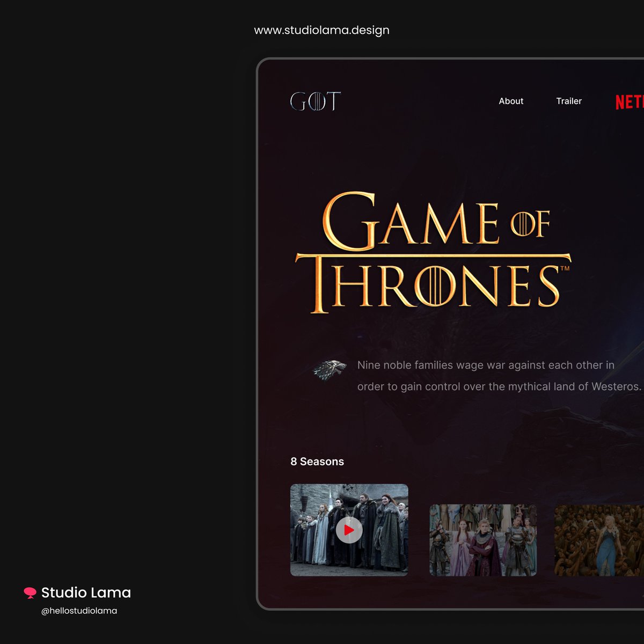The width and height of the screenshot is (644, 644).
Task: Play the first season video thumbnail
Action: 349,530
